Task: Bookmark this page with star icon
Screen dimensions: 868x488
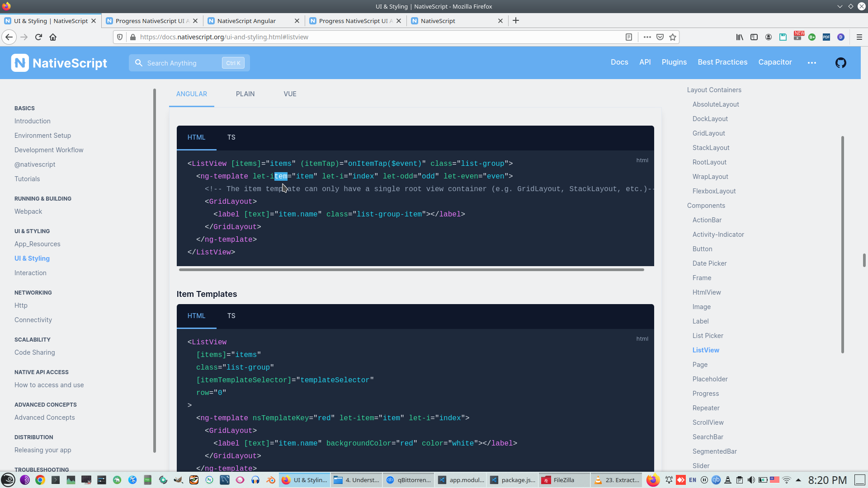Action: (x=673, y=37)
